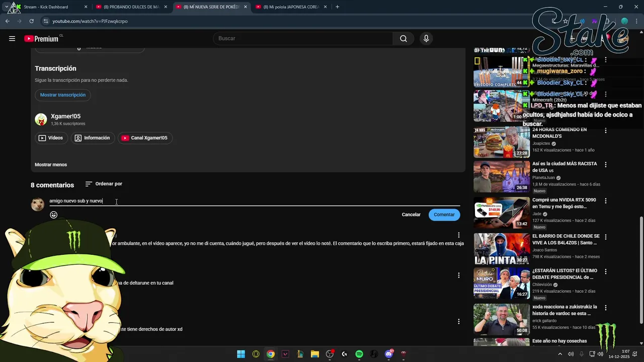
Task: Cancel the comment with Cancelar
Action: 411,215
